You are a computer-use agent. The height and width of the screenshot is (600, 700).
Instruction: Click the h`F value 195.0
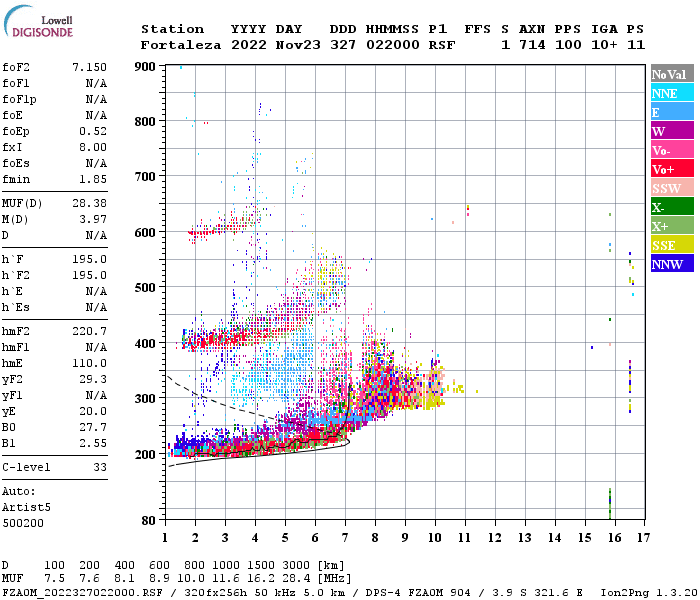point(89,259)
